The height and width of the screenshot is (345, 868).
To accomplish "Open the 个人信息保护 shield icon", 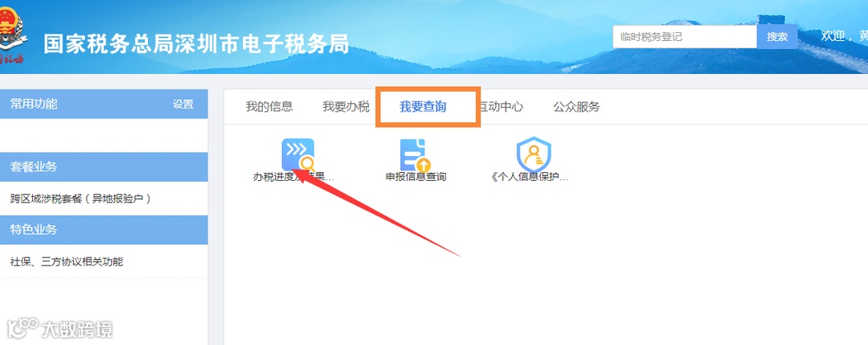I will 533,154.
